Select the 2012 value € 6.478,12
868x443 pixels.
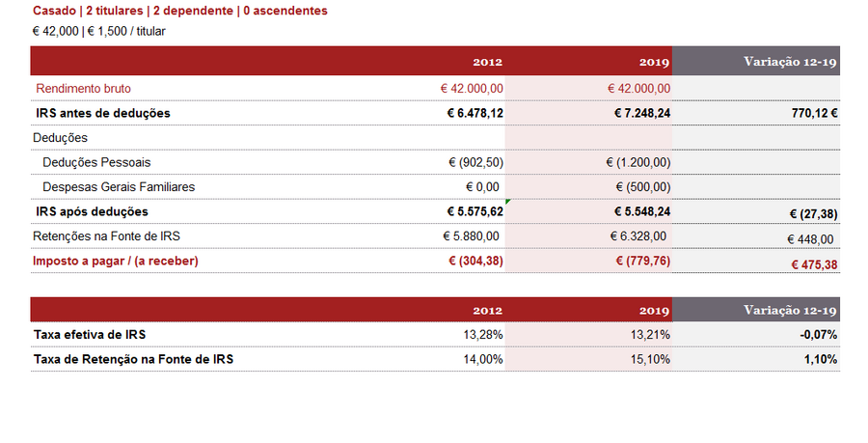click(475, 114)
